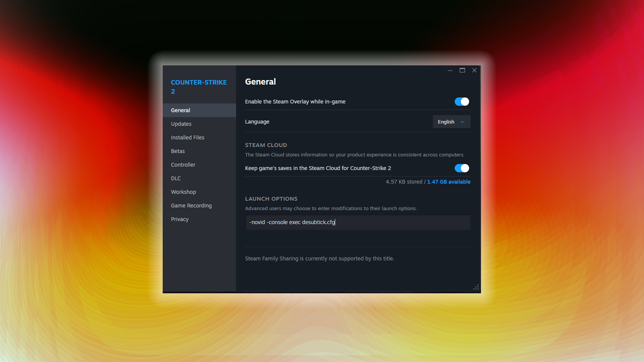Click the COUNTER-STRIKE 2 title
This screenshot has width=644, height=362.
[x=199, y=87]
